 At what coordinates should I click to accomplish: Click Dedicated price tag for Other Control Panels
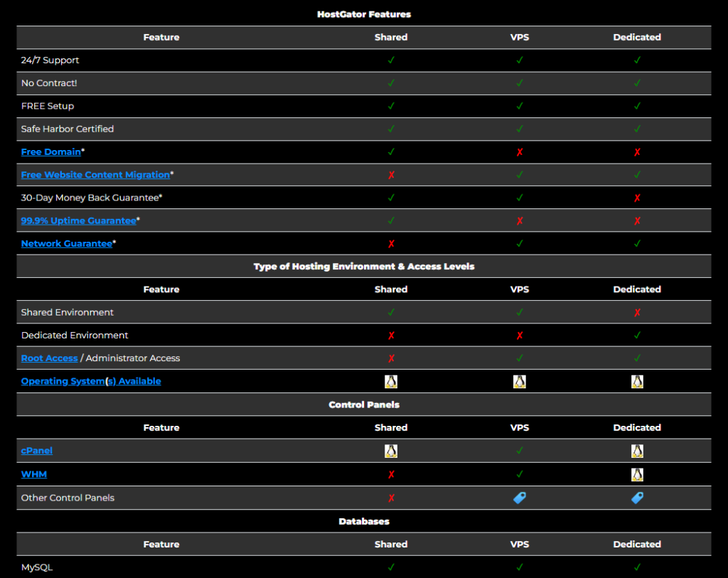(637, 498)
